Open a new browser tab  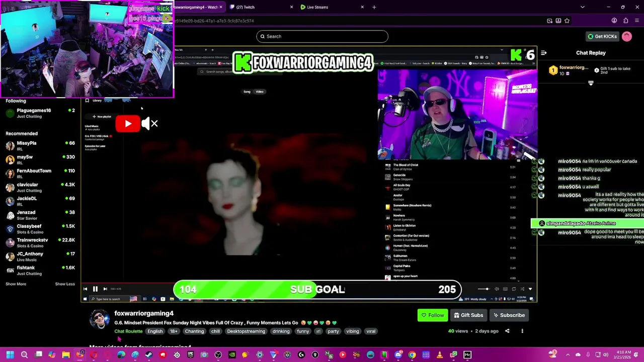click(374, 7)
